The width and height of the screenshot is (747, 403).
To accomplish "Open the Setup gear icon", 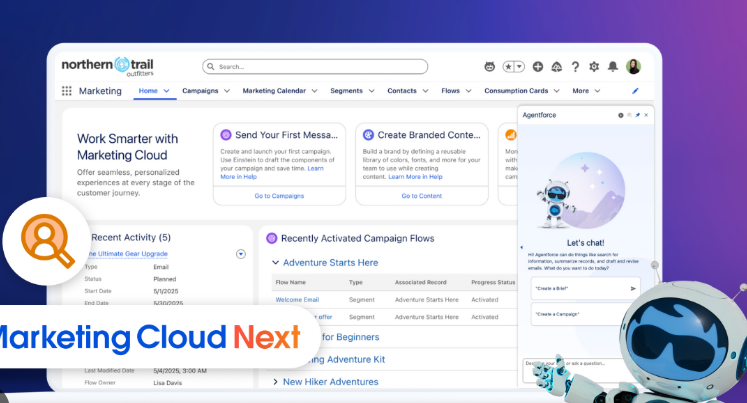I will (x=594, y=67).
